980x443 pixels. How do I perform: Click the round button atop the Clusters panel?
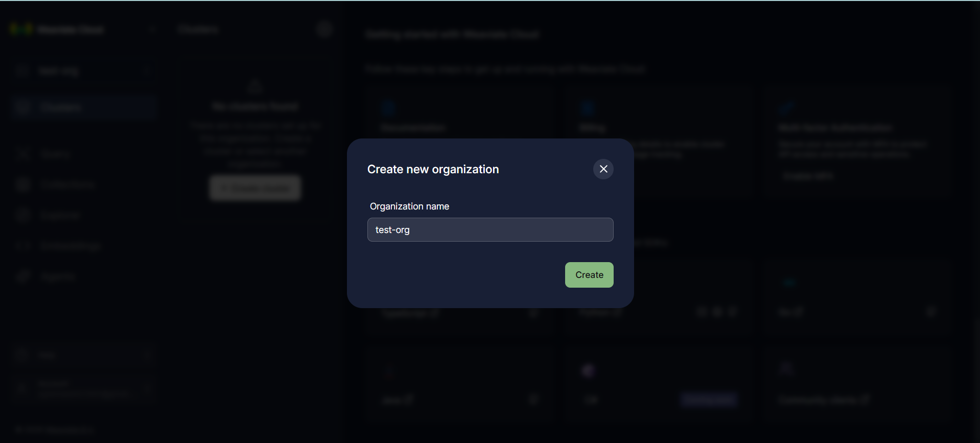pyautogui.click(x=324, y=30)
